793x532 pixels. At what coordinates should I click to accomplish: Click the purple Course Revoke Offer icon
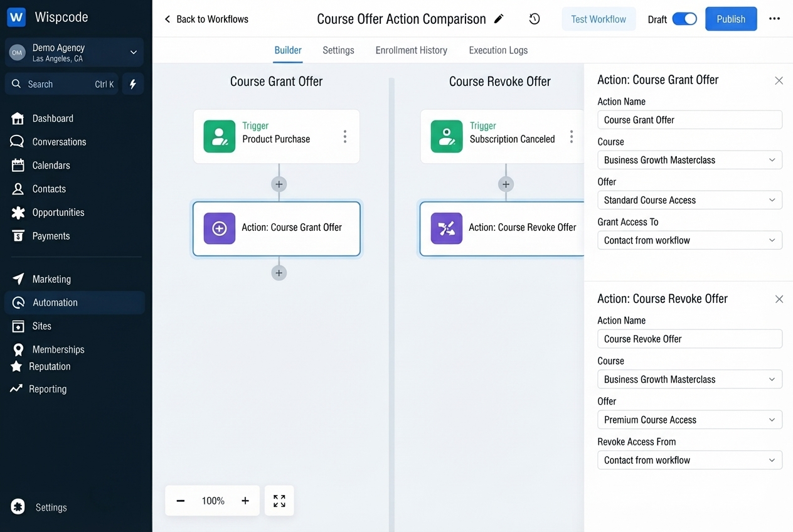pos(447,228)
